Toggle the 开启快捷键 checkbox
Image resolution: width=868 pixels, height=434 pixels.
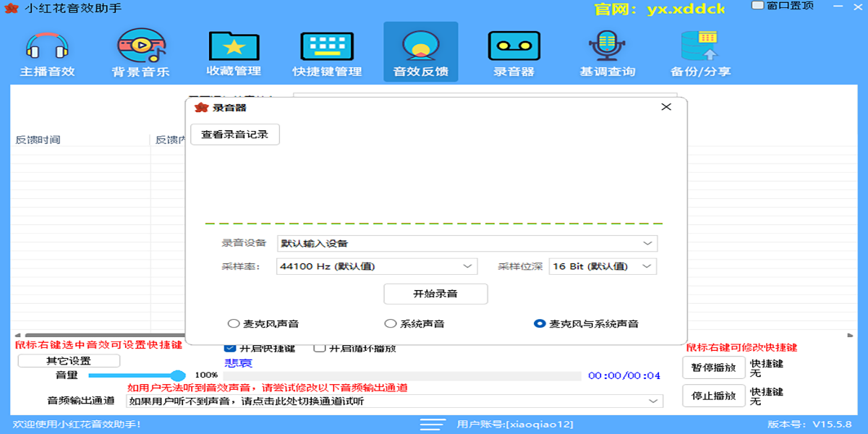pos(230,348)
